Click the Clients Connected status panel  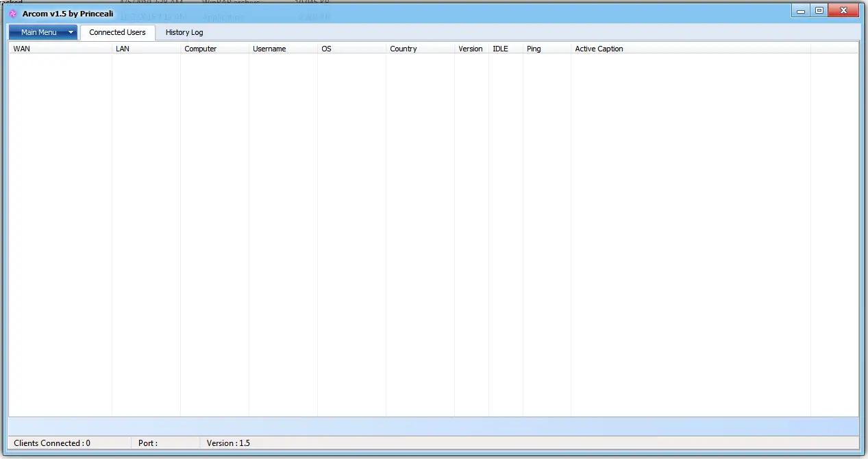(69, 443)
